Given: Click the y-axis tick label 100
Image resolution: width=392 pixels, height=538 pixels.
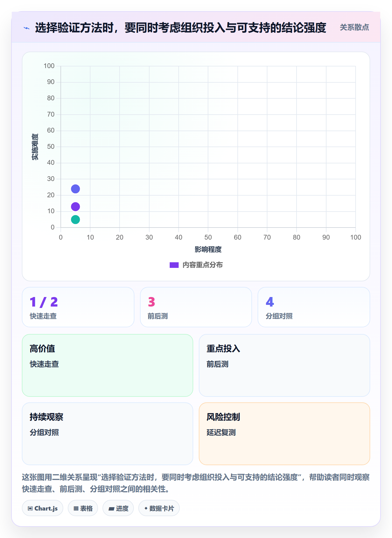Looking at the screenshot, I should coord(49,66).
